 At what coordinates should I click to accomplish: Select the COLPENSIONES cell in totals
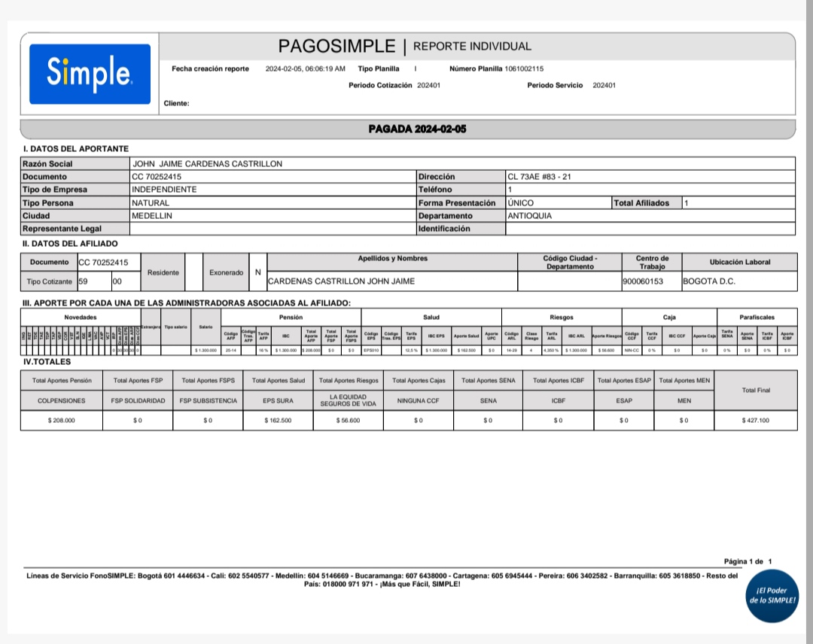pos(62,401)
